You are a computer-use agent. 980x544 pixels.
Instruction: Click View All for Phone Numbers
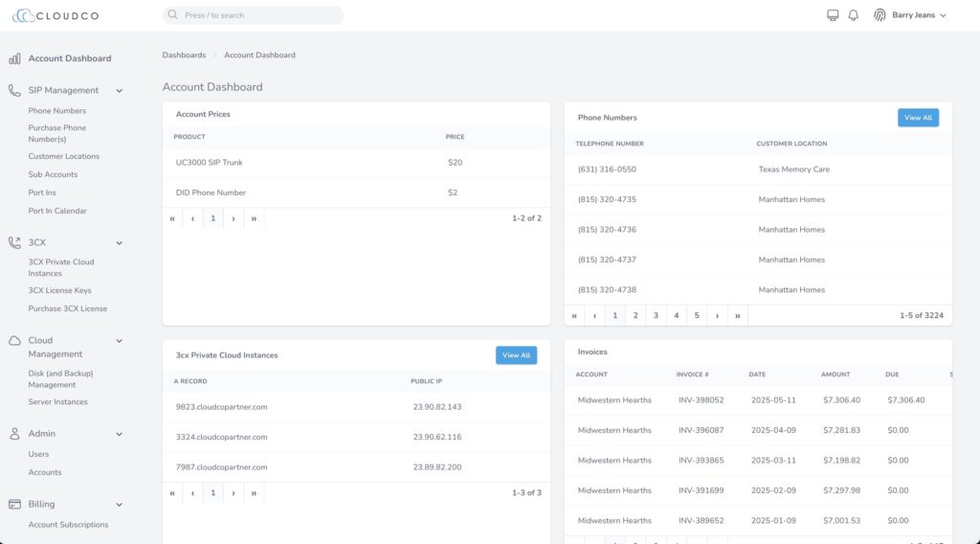click(x=918, y=118)
